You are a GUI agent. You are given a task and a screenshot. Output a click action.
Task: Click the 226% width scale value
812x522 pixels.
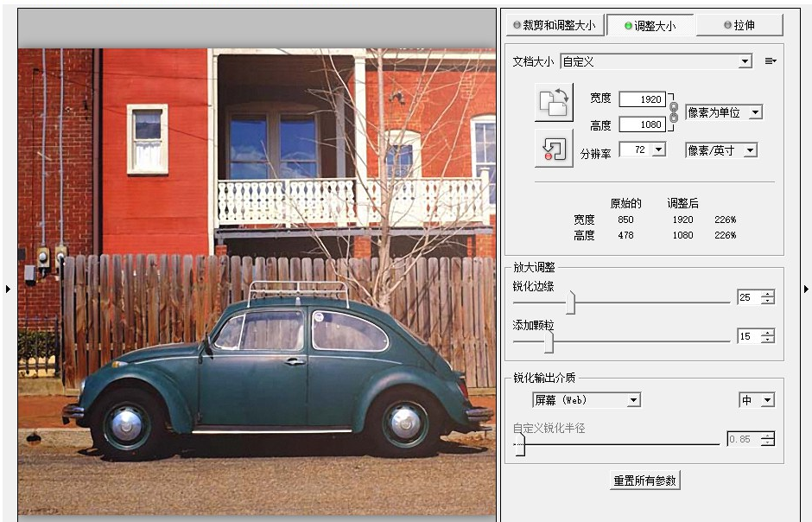(725, 220)
